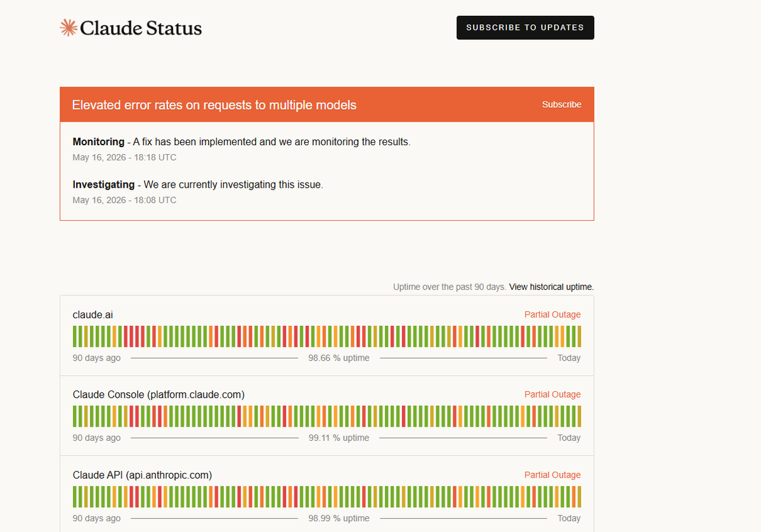
Task: Click the 90 days ago label under Claude API
Action: click(96, 518)
